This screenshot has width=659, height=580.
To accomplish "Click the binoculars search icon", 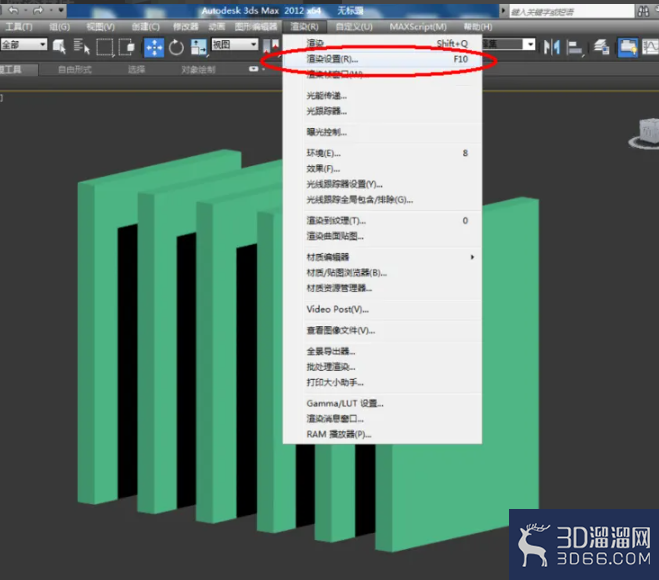I will coord(643,11).
